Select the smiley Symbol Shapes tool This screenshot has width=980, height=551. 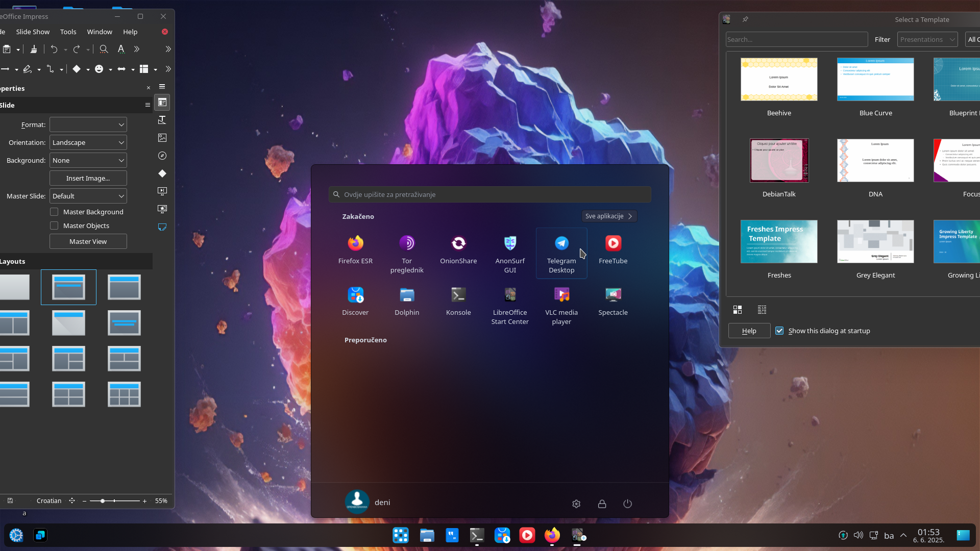click(99, 69)
